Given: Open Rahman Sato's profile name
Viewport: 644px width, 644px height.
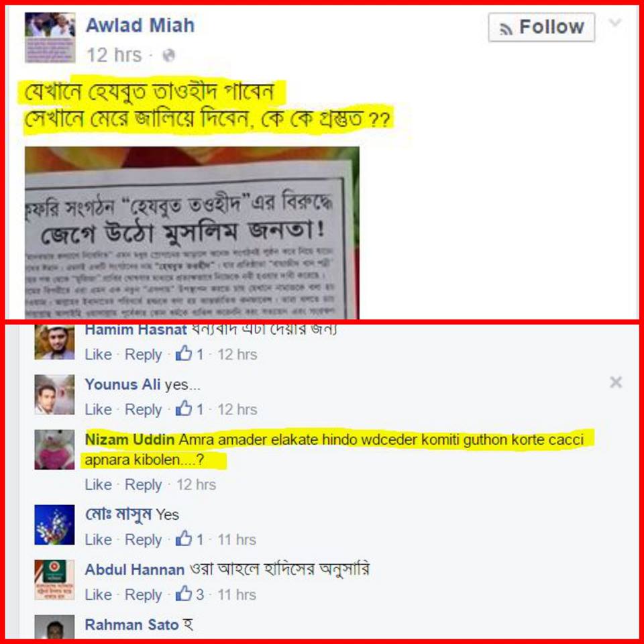Looking at the screenshot, I should (x=131, y=625).
